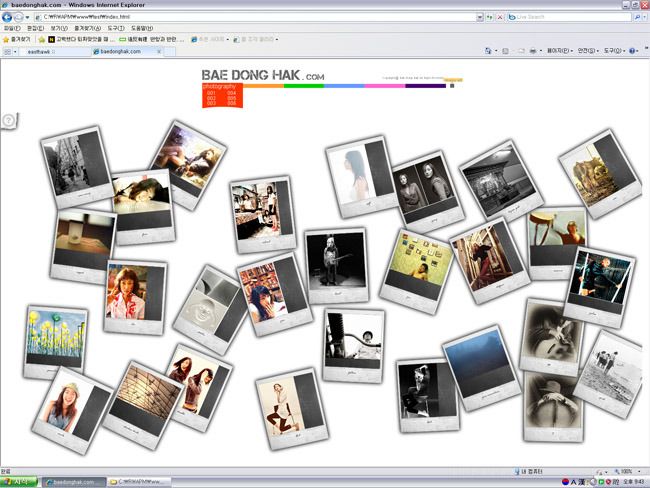Screen dimensions: 650x488
Task: Open the two-portrait black and white polaroid
Action: pyautogui.click(x=427, y=191)
